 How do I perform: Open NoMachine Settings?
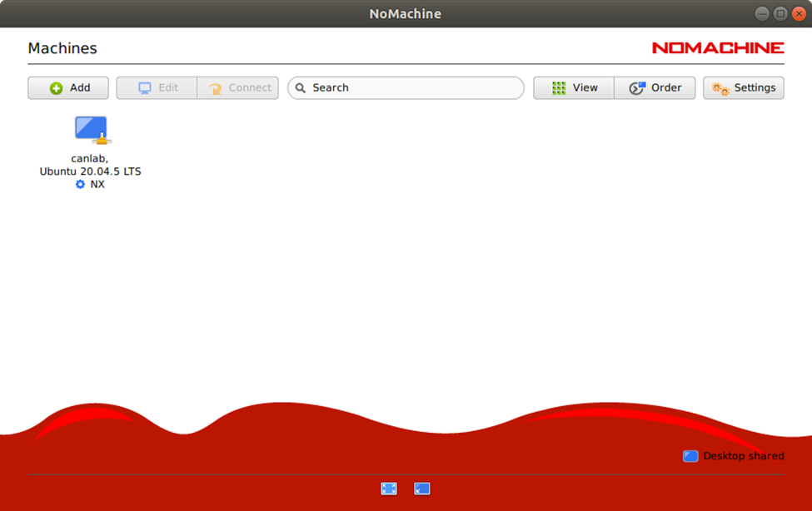click(744, 88)
